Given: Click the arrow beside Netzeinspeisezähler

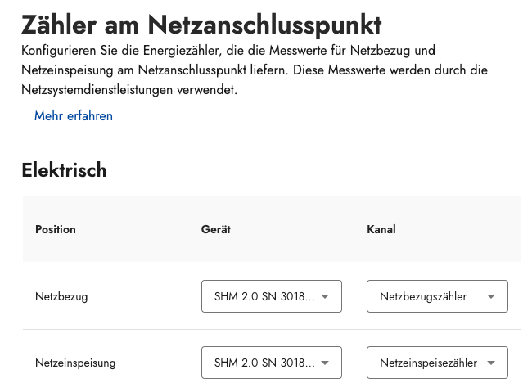Looking at the screenshot, I should click(x=491, y=363).
